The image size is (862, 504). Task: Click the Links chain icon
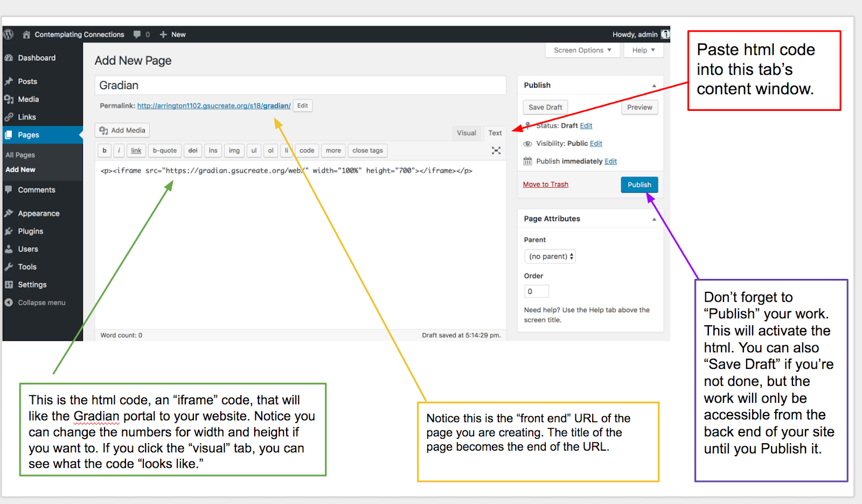pos(9,117)
